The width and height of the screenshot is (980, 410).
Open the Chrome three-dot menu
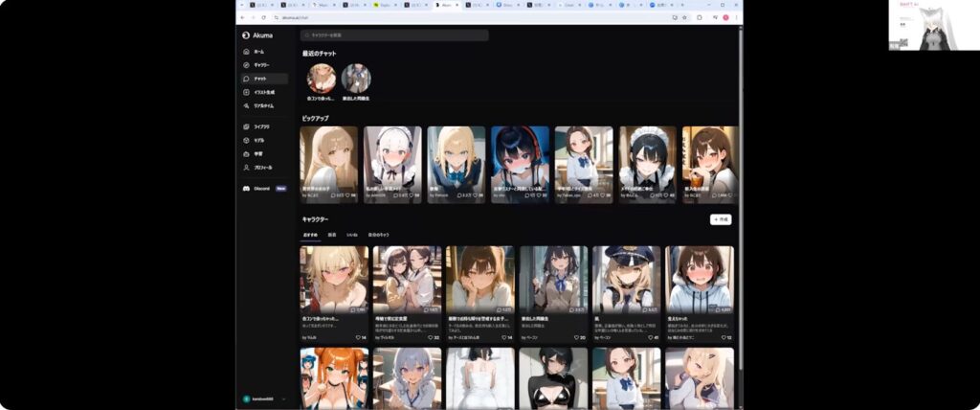[736, 17]
